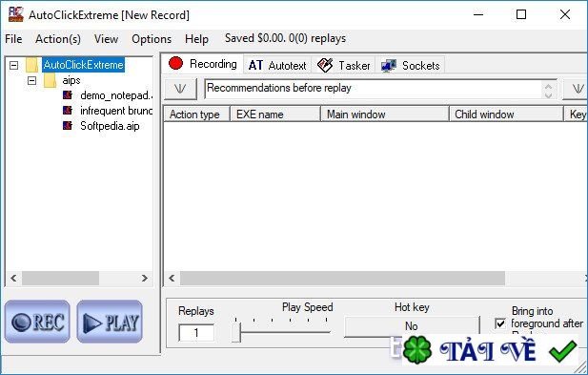Select demo_notepad file in tree
This screenshot has width=588, height=375.
(116, 95)
